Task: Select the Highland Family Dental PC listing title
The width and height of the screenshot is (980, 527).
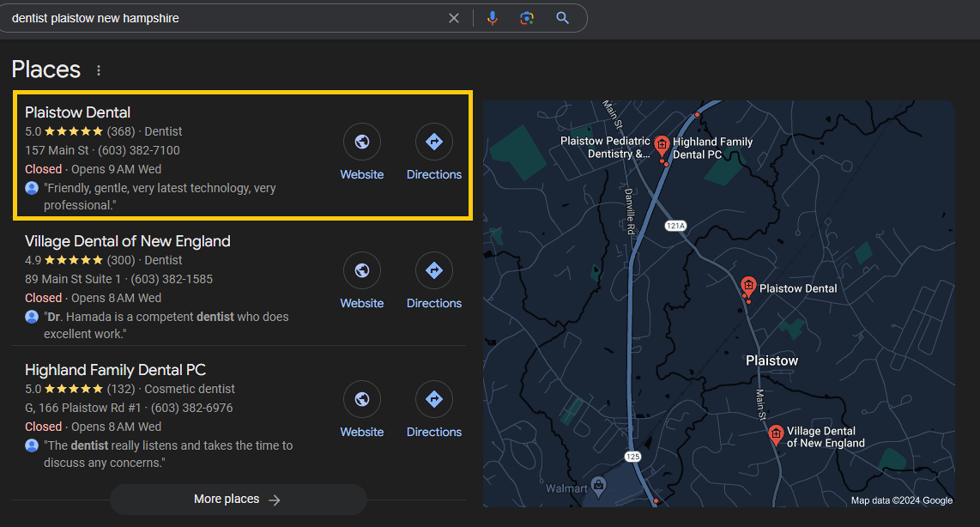Action: (115, 370)
